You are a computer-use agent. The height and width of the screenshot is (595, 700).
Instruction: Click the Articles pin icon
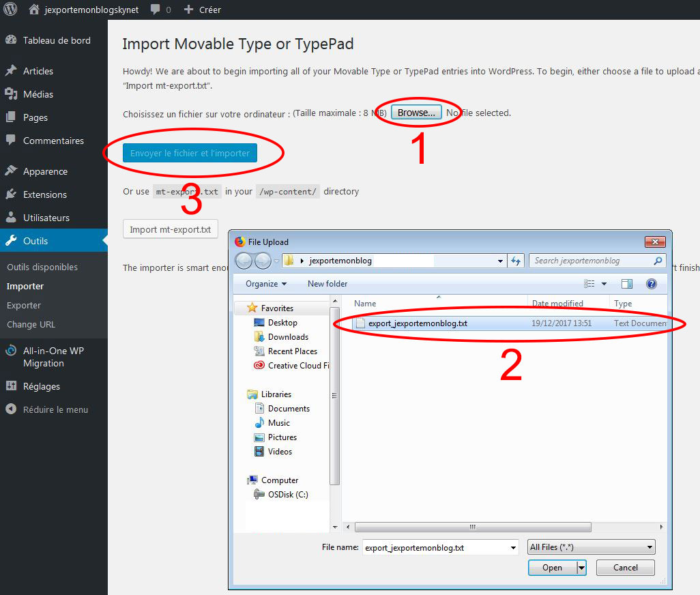coord(11,70)
